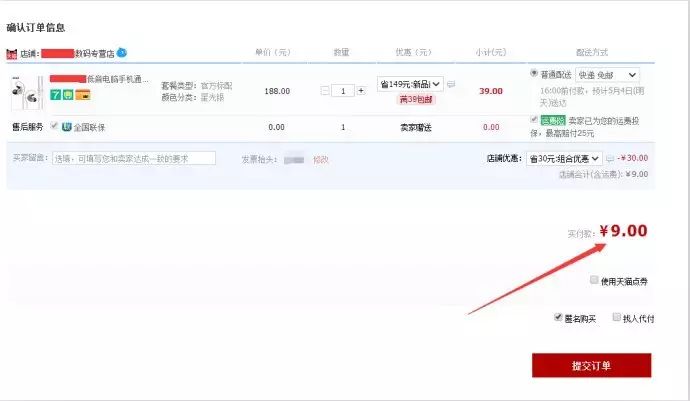Enable the 找人代付 checkbox
The height and width of the screenshot is (401, 690).
coord(617,317)
